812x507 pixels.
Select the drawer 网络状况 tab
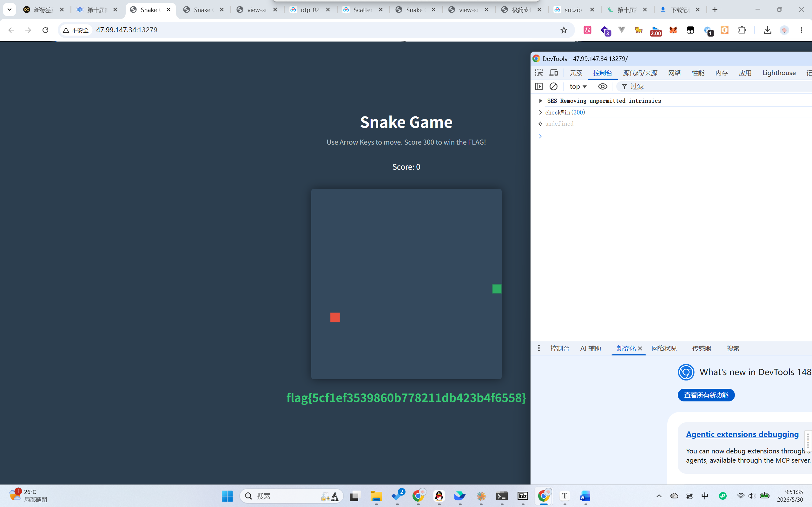point(664,348)
